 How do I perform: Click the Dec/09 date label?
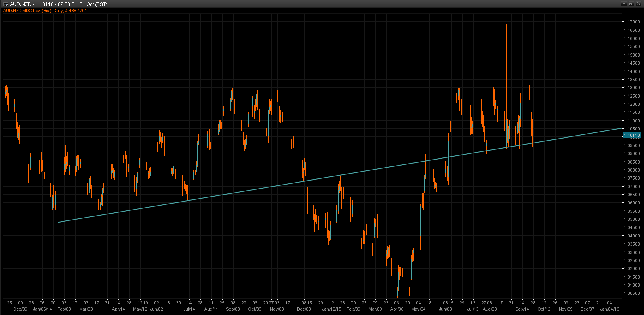(20, 309)
